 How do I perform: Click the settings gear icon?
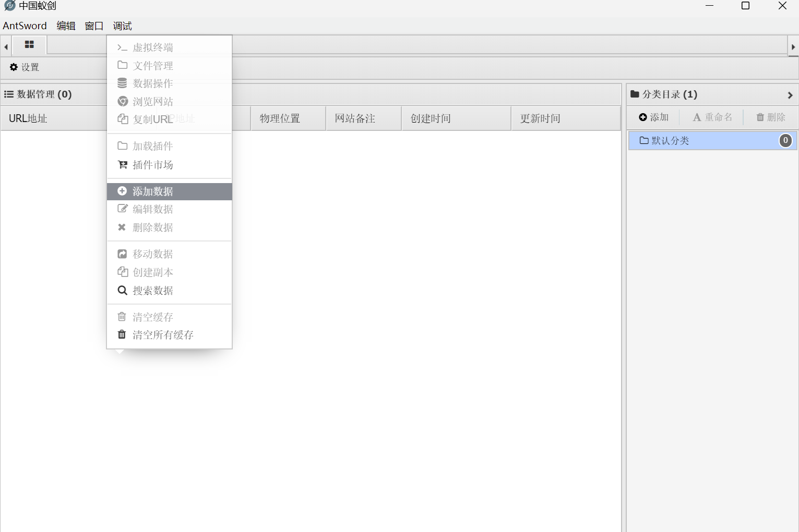[14, 67]
